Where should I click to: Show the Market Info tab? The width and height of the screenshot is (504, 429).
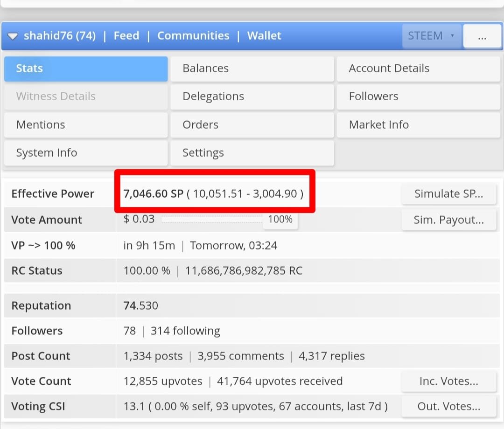[419, 125]
